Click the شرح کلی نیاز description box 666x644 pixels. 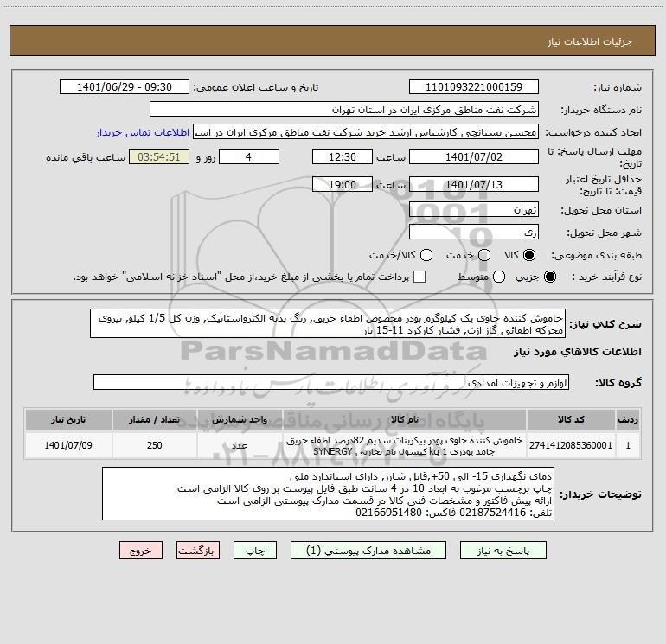coord(328,324)
